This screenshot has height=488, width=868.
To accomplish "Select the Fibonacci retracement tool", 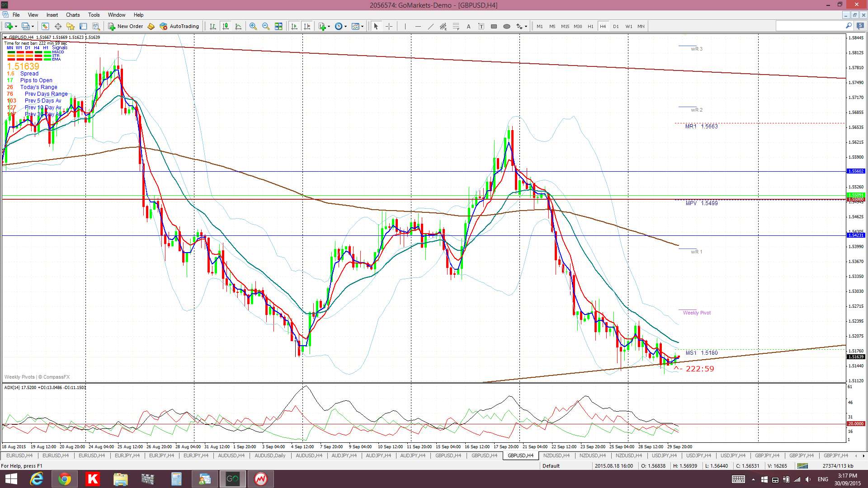I will click(456, 26).
